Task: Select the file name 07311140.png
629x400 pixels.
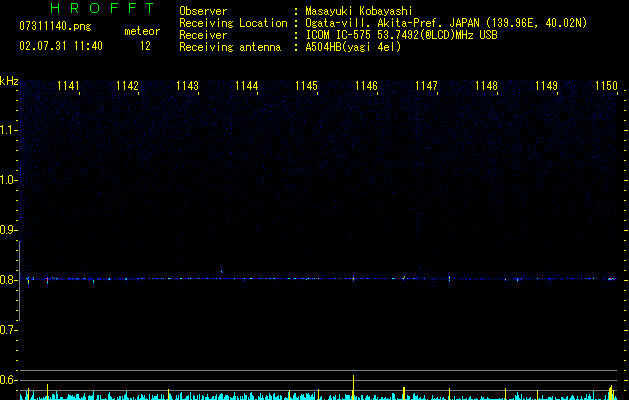Action: pyautogui.click(x=55, y=27)
